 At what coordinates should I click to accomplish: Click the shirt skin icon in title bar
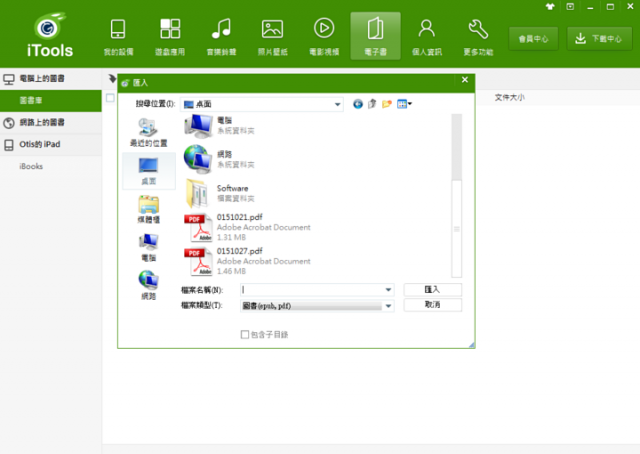550,7
